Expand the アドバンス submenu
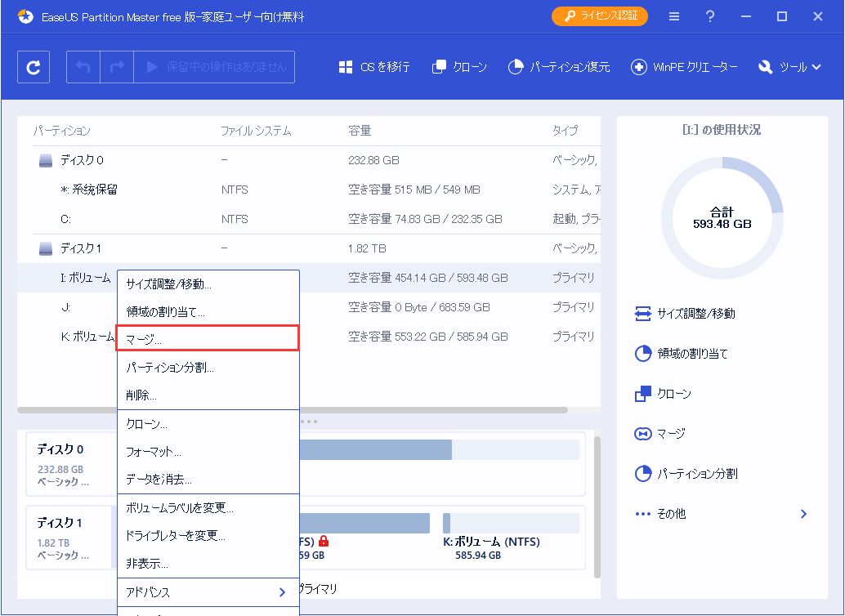 [x=208, y=592]
